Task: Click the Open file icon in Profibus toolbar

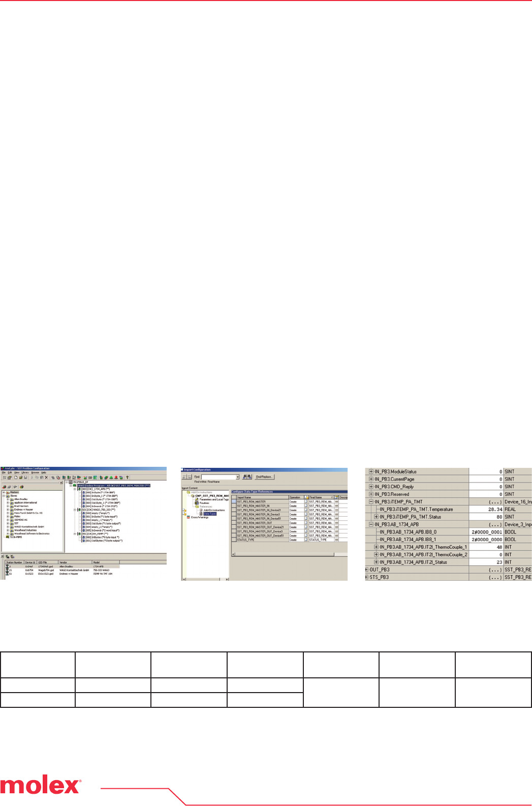Action: point(20,477)
